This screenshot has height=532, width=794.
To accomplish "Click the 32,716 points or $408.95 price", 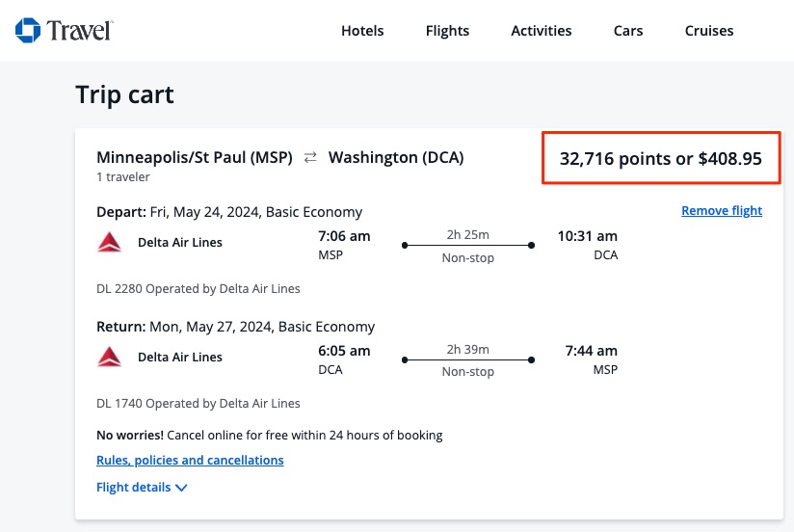I will point(660,159).
